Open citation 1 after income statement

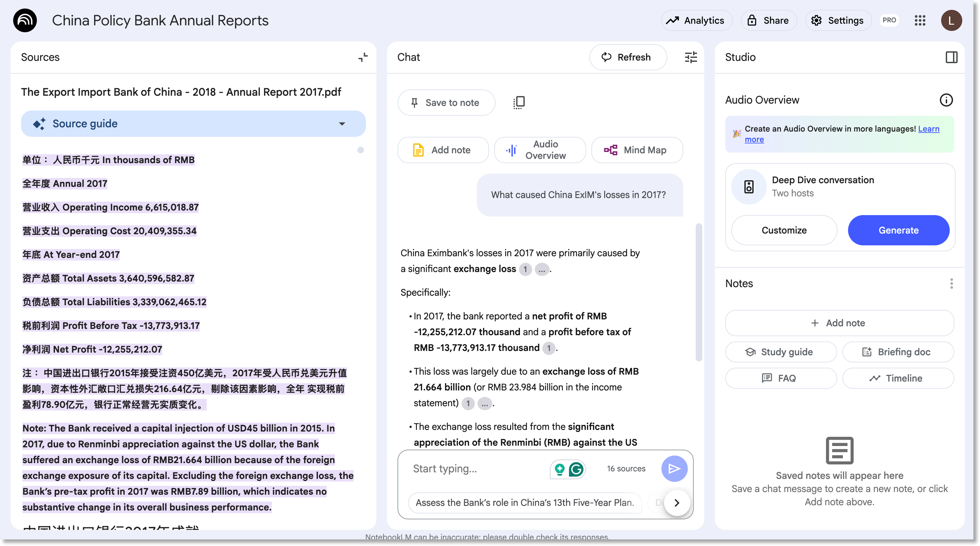pos(468,403)
